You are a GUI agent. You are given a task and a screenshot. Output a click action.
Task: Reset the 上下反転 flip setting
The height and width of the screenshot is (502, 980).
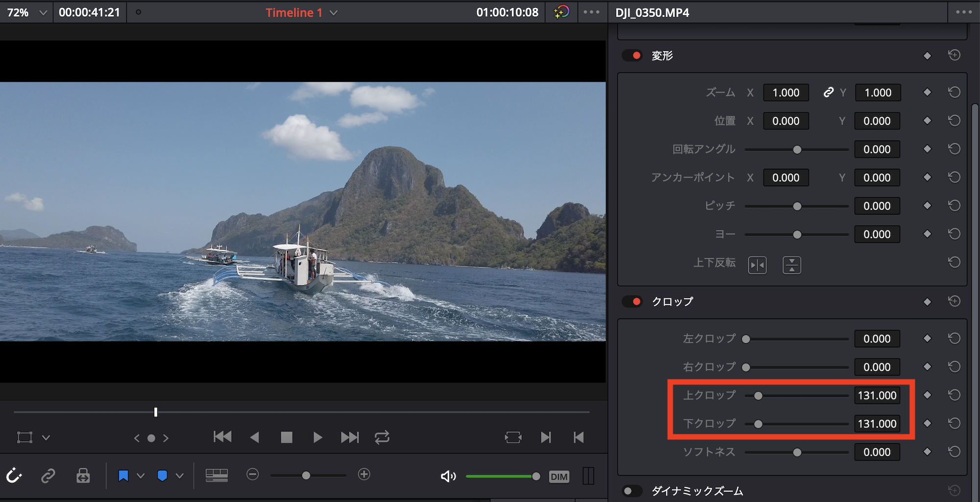pyautogui.click(x=954, y=262)
